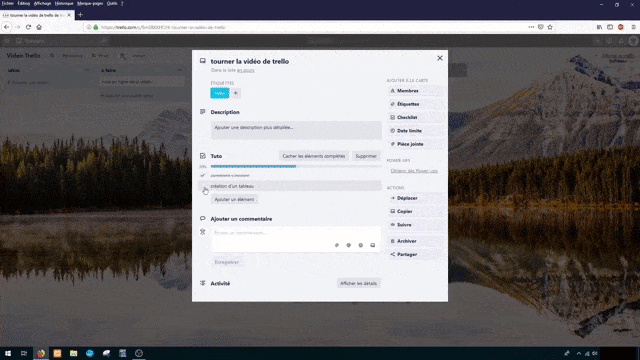Open Task View on the taskbar
This screenshot has width=640, height=360.
pos(24,353)
